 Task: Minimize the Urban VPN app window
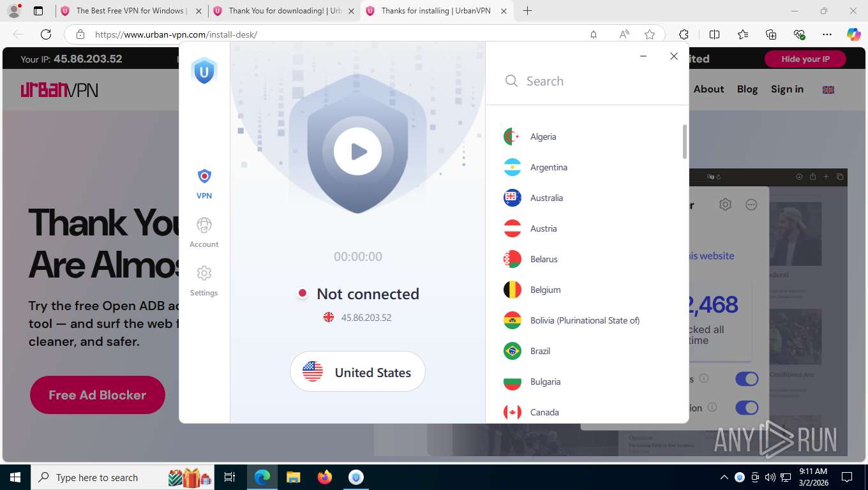coord(643,56)
